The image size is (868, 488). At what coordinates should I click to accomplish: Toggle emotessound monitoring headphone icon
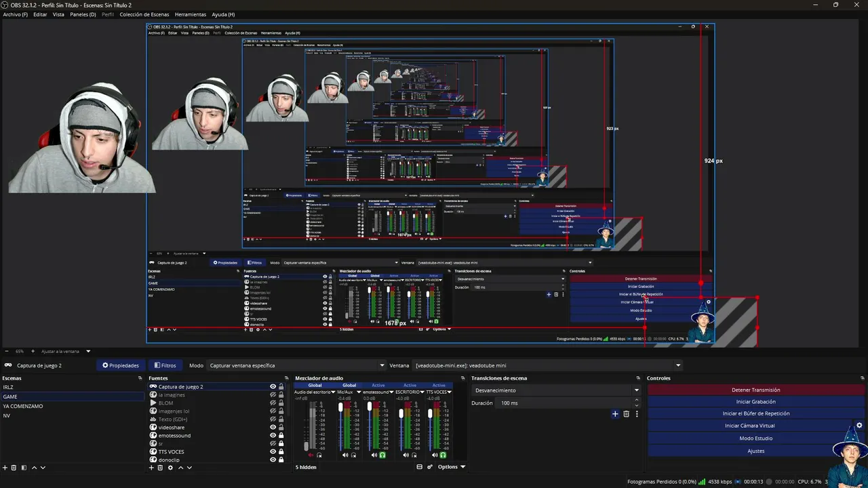click(x=382, y=455)
